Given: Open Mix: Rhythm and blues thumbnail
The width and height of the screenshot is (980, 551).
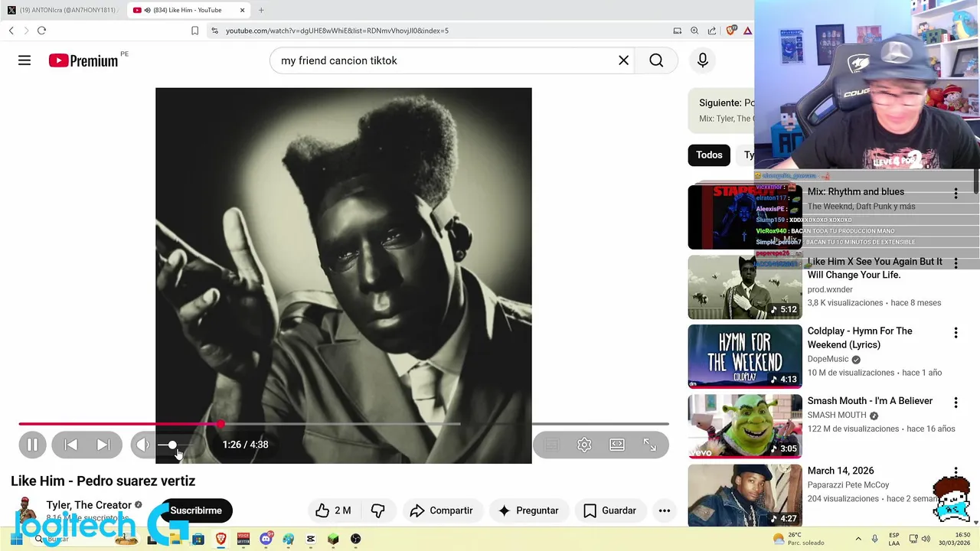Looking at the screenshot, I should point(744,217).
